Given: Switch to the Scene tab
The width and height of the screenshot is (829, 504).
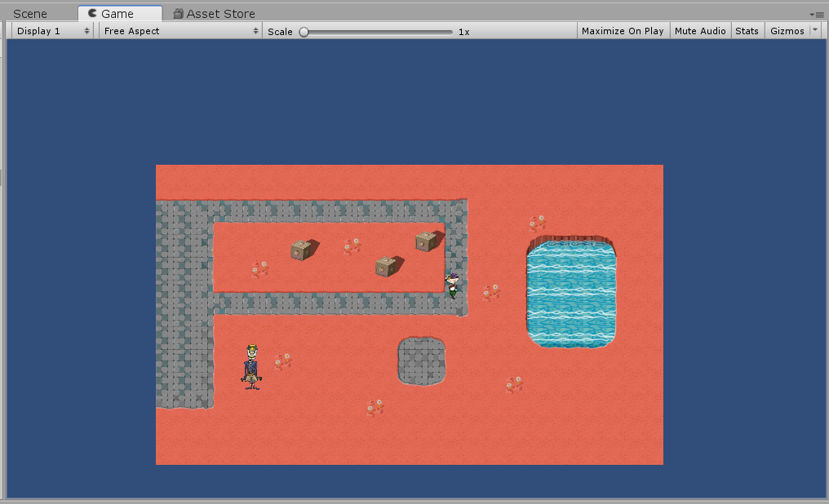Looking at the screenshot, I should point(30,14).
